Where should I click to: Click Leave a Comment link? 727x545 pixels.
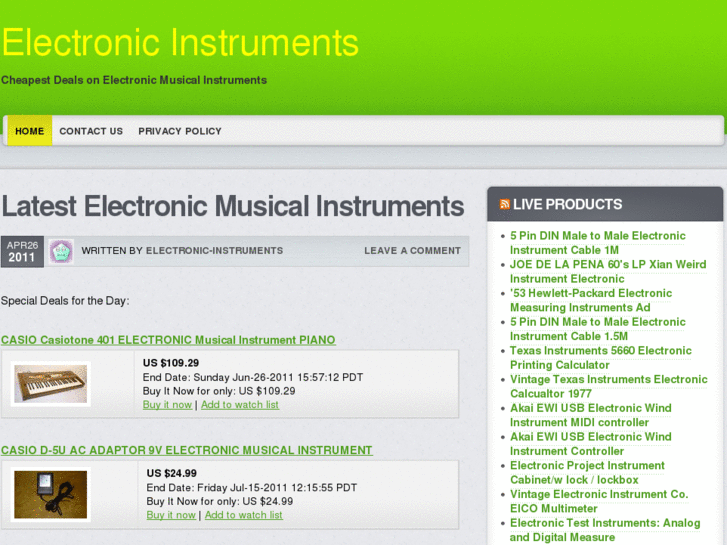coord(412,250)
